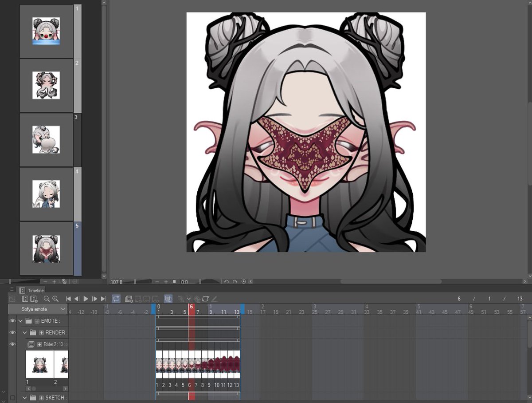Zoom out canvas with minus button
This screenshot has height=403, width=532.
157,282
